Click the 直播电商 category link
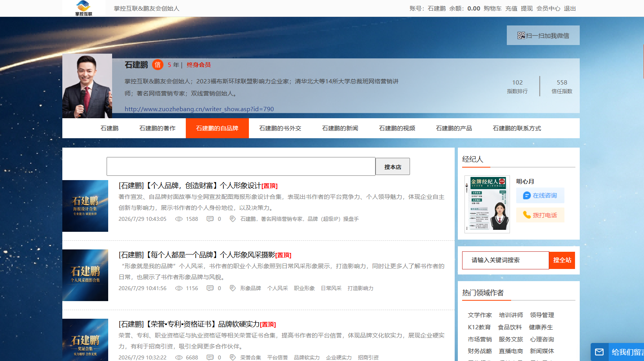644x361 pixels. coord(511,351)
